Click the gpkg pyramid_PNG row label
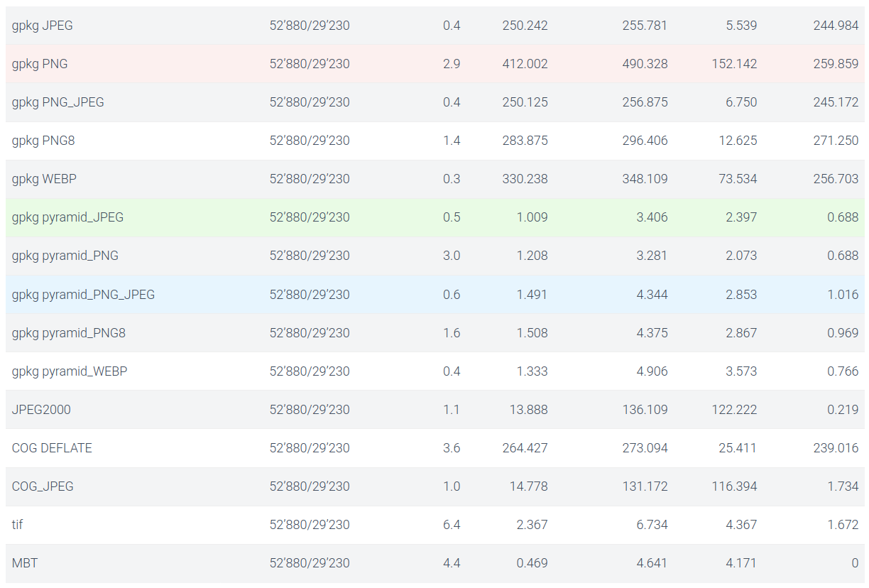The width and height of the screenshot is (869, 588). point(65,256)
